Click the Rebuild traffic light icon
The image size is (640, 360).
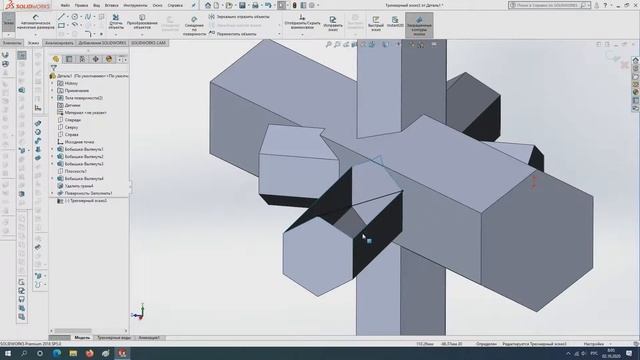294,5
